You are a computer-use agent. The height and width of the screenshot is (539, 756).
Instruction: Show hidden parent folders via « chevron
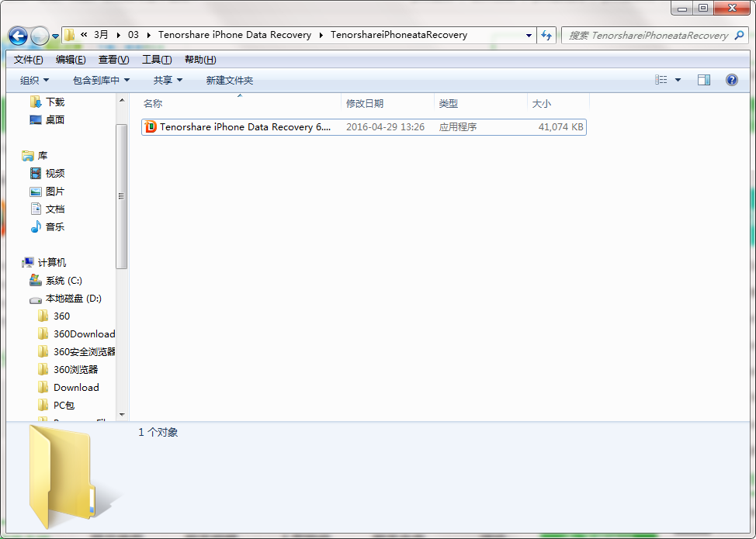84,35
